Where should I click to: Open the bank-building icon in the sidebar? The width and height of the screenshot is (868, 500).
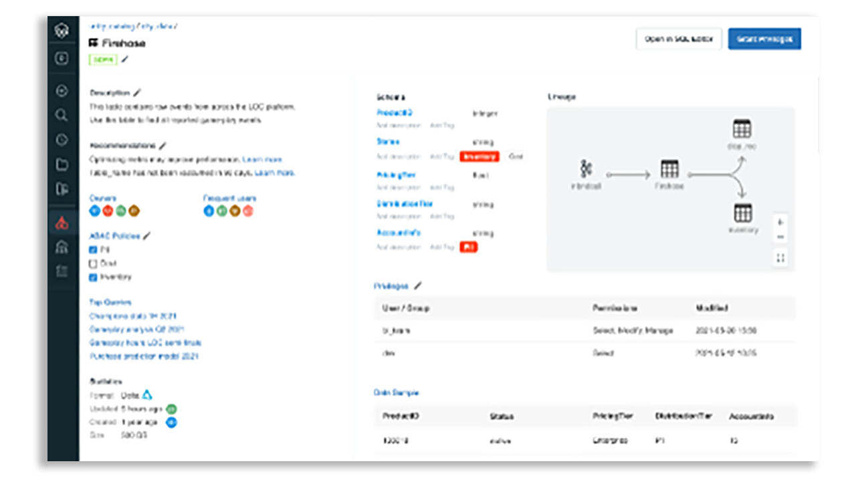click(x=62, y=247)
